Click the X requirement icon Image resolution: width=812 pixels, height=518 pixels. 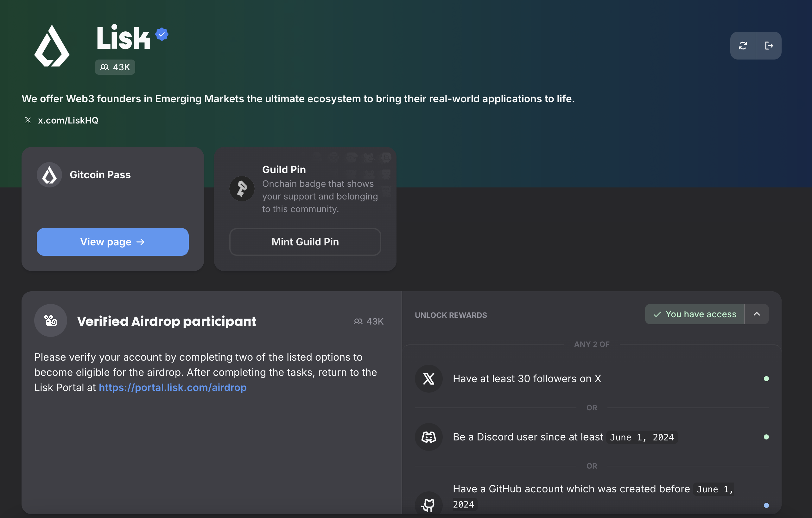[428, 379]
